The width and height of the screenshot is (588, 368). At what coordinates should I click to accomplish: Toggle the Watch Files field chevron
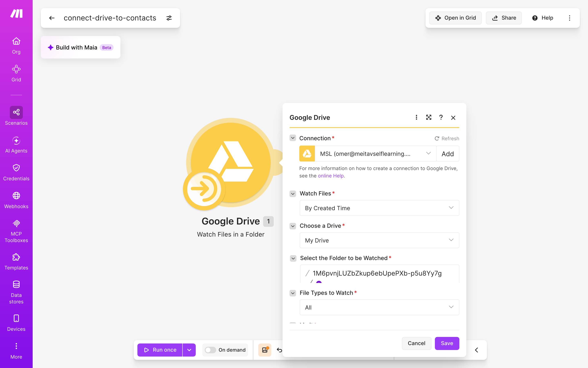click(293, 194)
